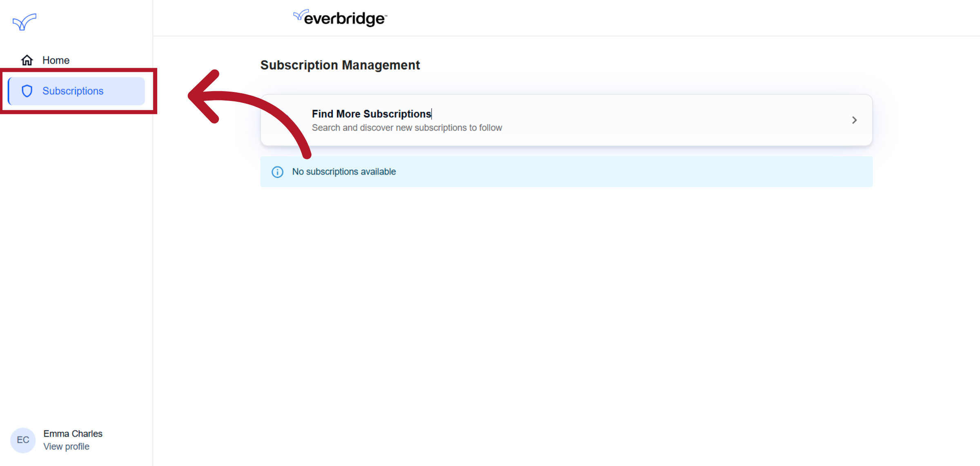Click the Subscriptions shield icon
The image size is (980, 466).
click(27, 91)
